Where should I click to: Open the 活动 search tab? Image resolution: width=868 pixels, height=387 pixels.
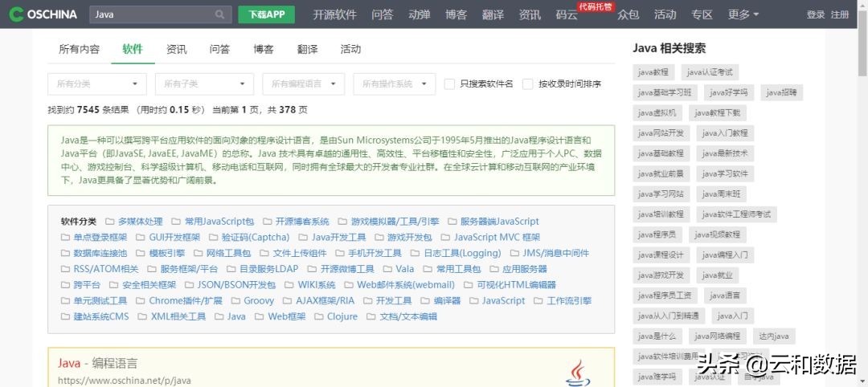350,49
